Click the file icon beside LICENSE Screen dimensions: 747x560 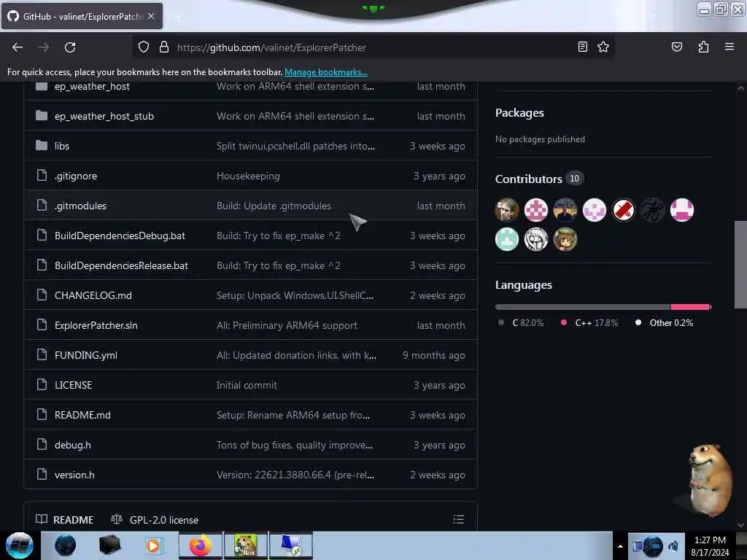(42, 385)
